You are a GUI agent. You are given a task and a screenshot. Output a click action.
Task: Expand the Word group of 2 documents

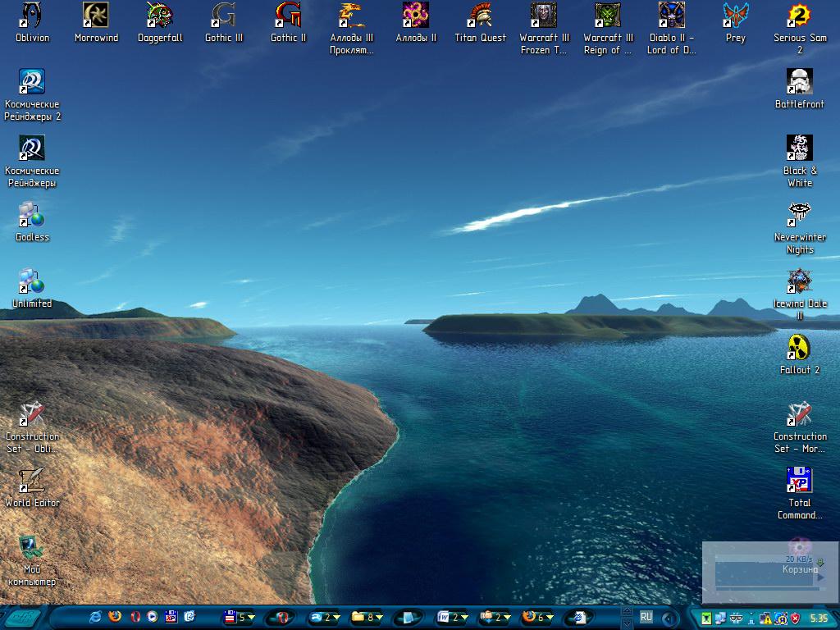click(452, 617)
